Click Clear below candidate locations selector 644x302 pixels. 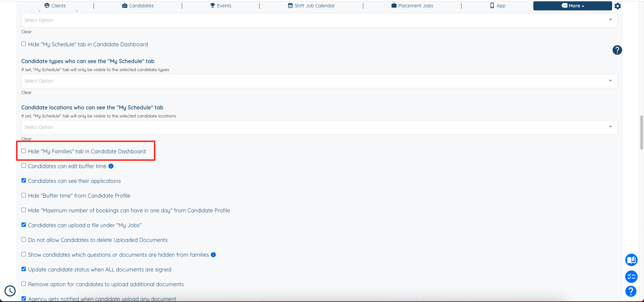[26, 139]
